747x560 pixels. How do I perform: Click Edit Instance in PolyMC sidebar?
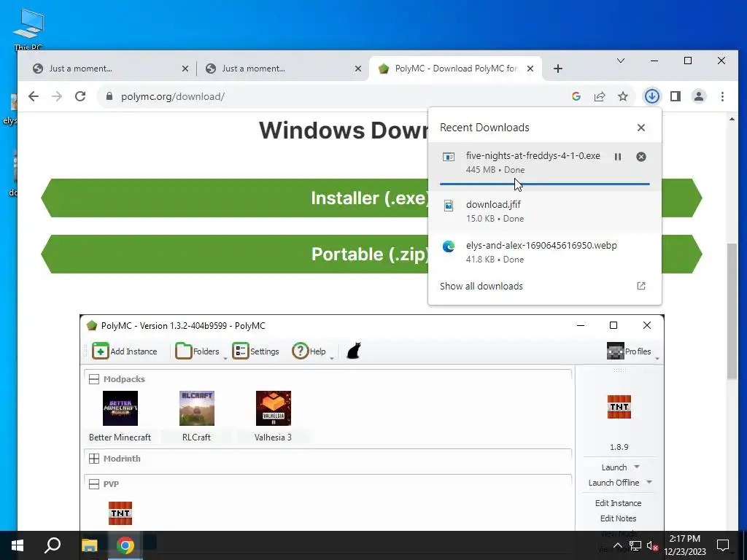tap(618, 503)
